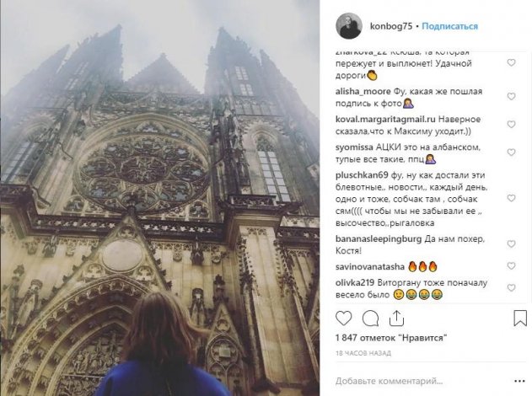
Task: Open the konbog75 username link
Action: (391, 26)
